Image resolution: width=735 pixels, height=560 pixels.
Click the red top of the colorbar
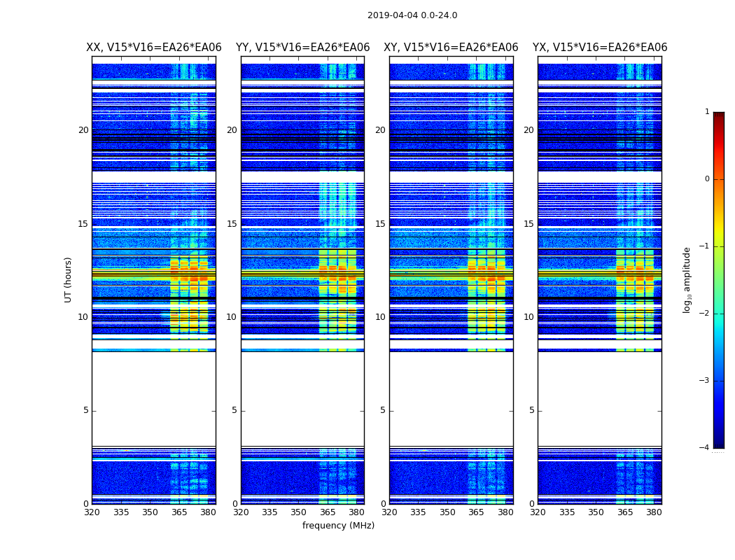click(x=719, y=117)
